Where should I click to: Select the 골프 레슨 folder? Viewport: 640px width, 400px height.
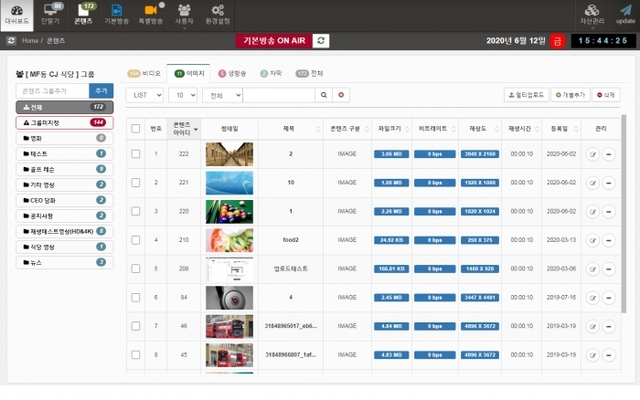(64, 169)
